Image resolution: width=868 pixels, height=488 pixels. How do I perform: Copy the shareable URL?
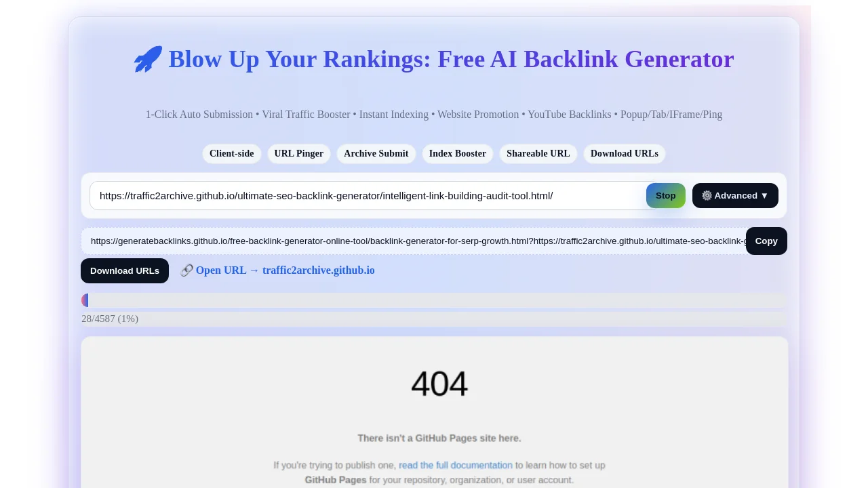(x=766, y=241)
